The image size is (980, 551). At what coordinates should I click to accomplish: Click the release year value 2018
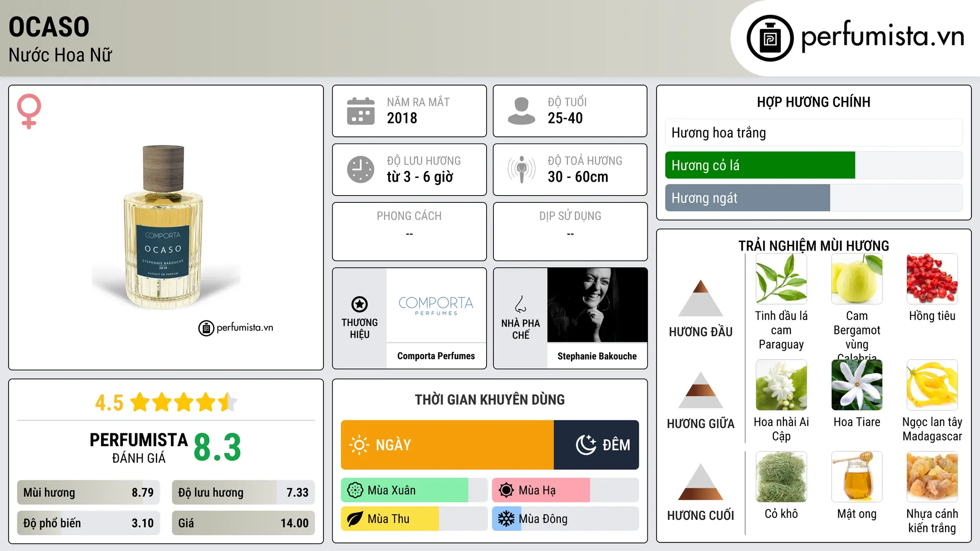(402, 118)
